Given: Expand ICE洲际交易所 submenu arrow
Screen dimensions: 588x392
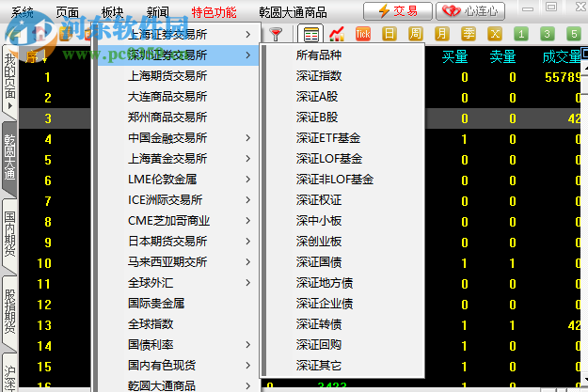Looking at the screenshot, I should [x=247, y=199].
